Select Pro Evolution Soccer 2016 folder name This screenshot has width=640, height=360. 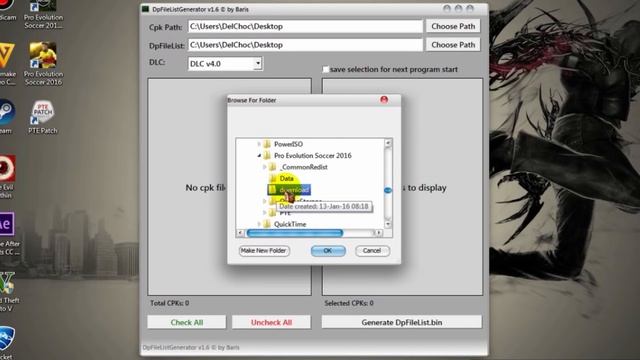coord(313,156)
